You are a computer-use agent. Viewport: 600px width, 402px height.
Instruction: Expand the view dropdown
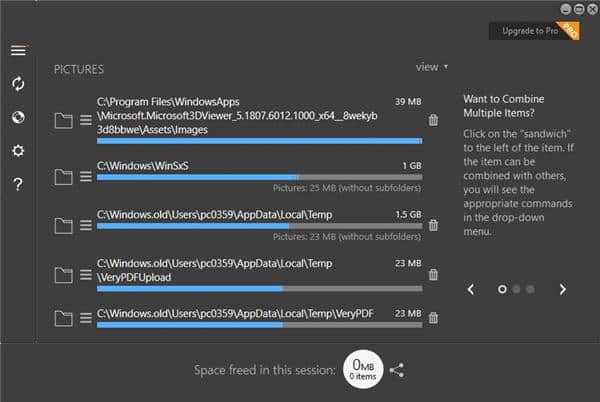[431, 67]
